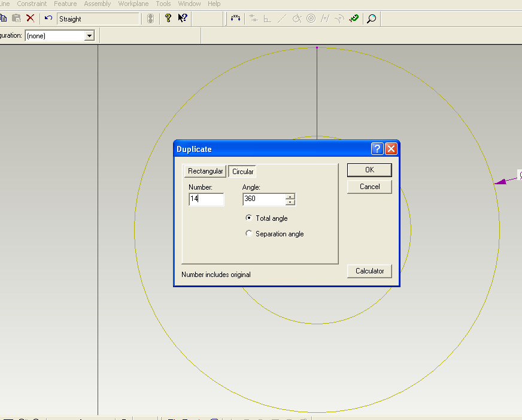Screen dimensions: 522x420
Task: Open the Feature menu
Action: [65, 4]
